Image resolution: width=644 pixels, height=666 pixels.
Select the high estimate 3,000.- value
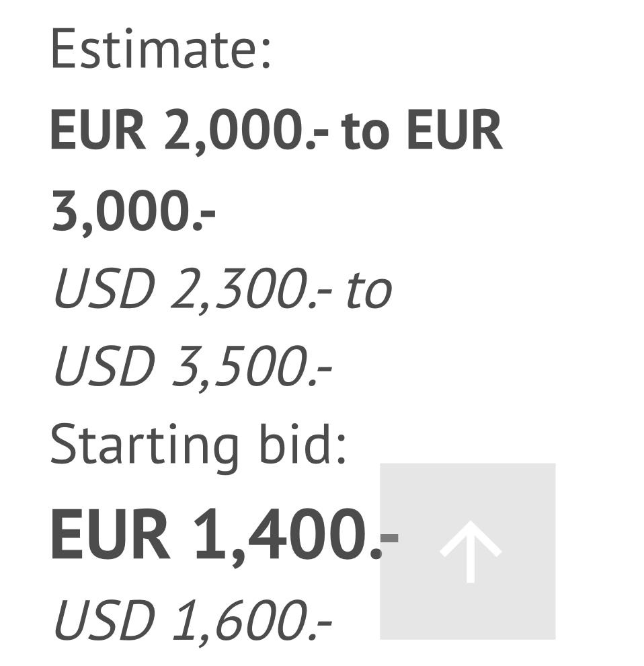click(x=133, y=211)
